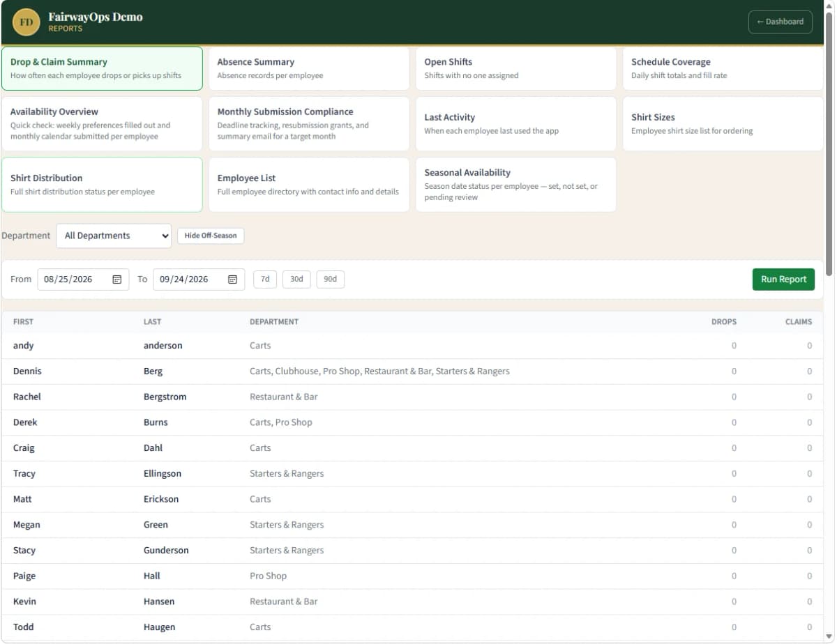Open the To date calendar picker icon
The width and height of the screenshot is (837, 644).
(x=233, y=279)
